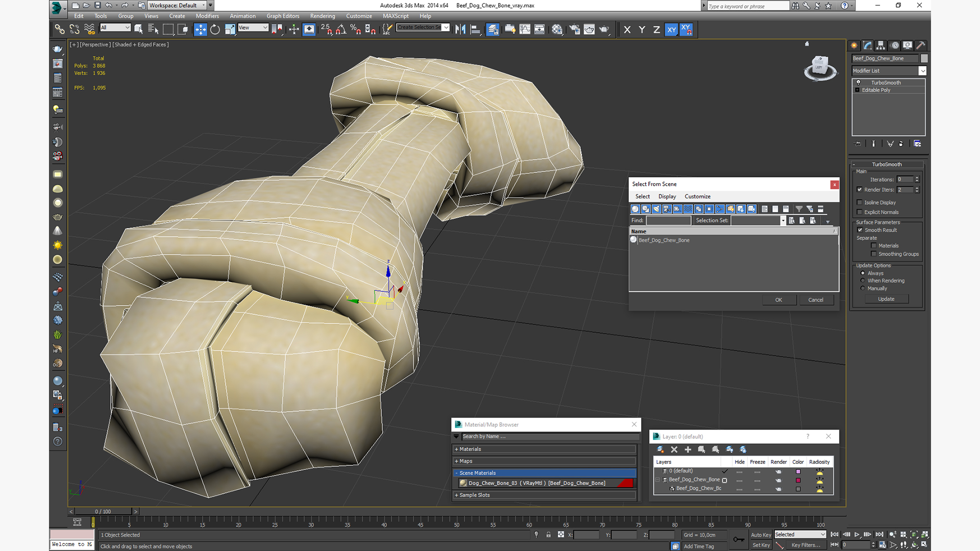Screen dimensions: 980x551
Task: Select Manually update option
Action: [x=863, y=288]
